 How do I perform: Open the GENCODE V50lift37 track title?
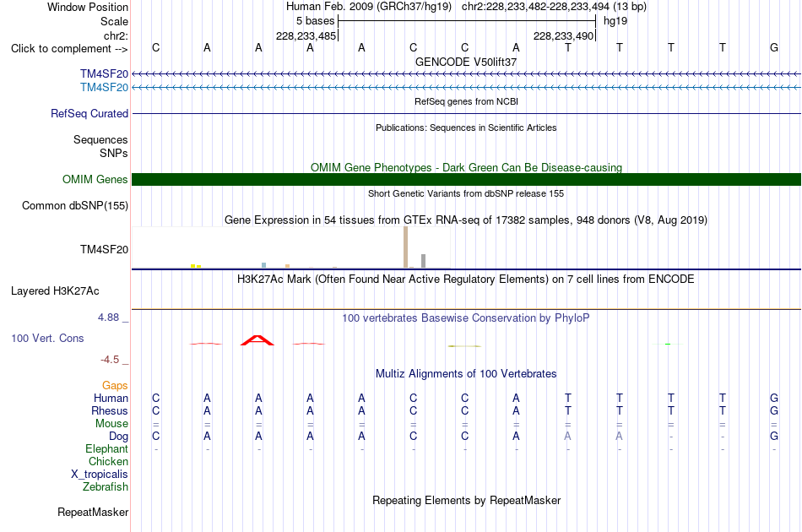pos(466,62)
